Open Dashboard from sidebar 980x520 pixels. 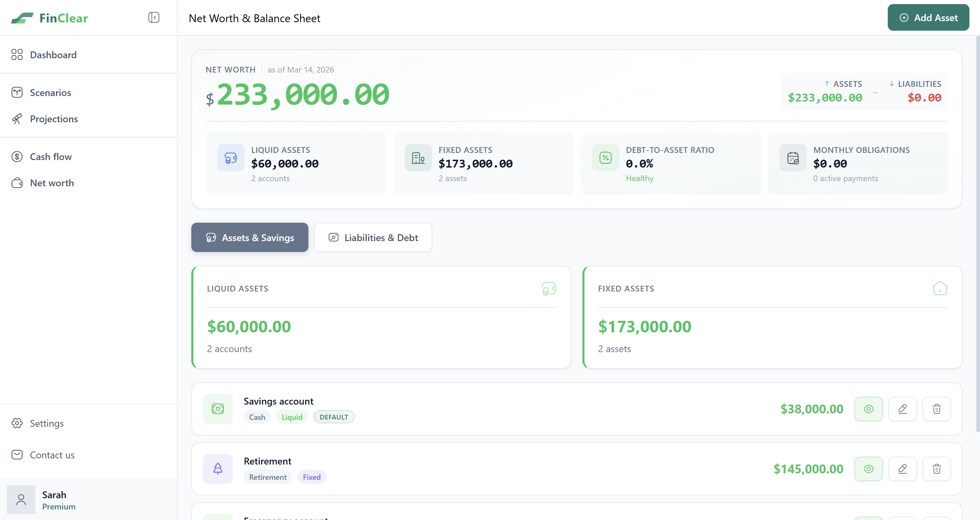(x=53, y=55)
